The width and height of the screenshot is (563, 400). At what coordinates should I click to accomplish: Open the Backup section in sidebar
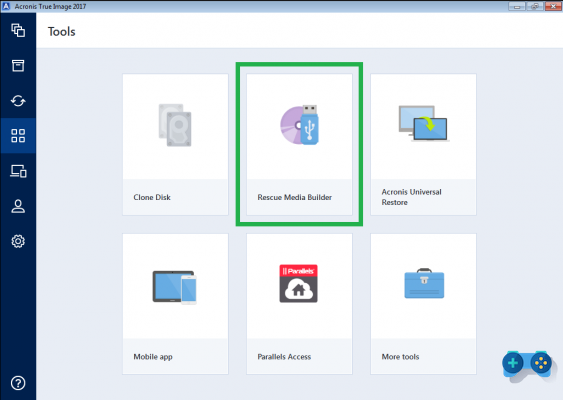tap(18, 30)
